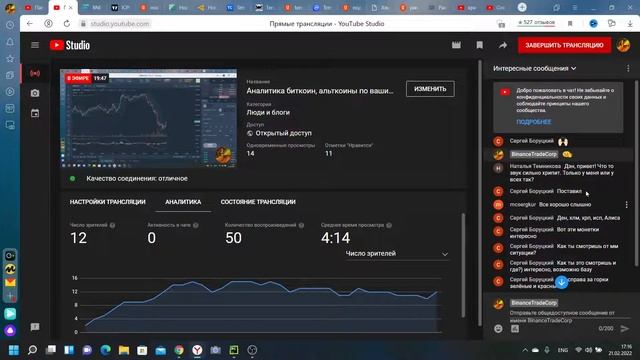640x360 pixels.
Task: Click the 'Все хорошо слышно' chat message
Action: click(565, 204)
